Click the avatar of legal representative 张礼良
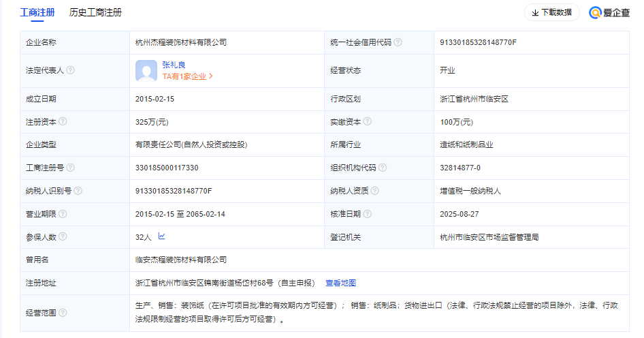This screenshot has width=644, height=338. pos(146,71)
